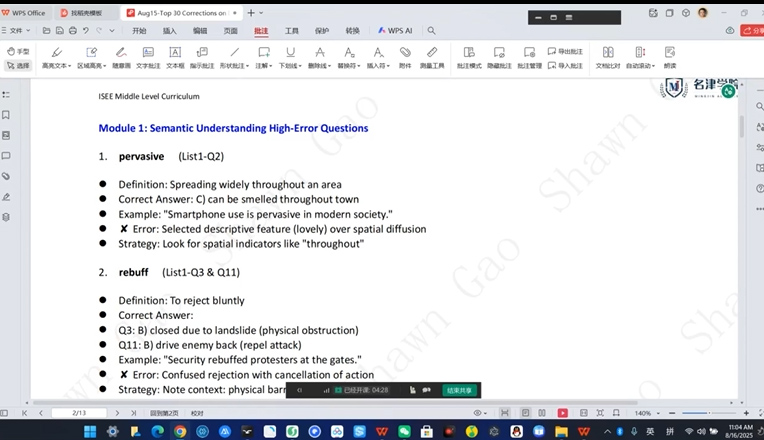Open the 插入 ribbon tab
Image resolution: width=764 pixels, height=440 pixels.
[x=170, y=31]
